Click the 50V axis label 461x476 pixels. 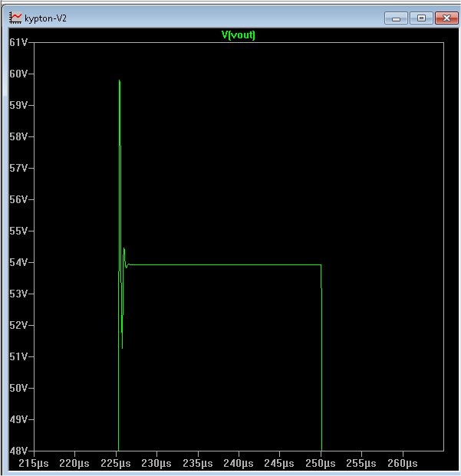point(18,388)
